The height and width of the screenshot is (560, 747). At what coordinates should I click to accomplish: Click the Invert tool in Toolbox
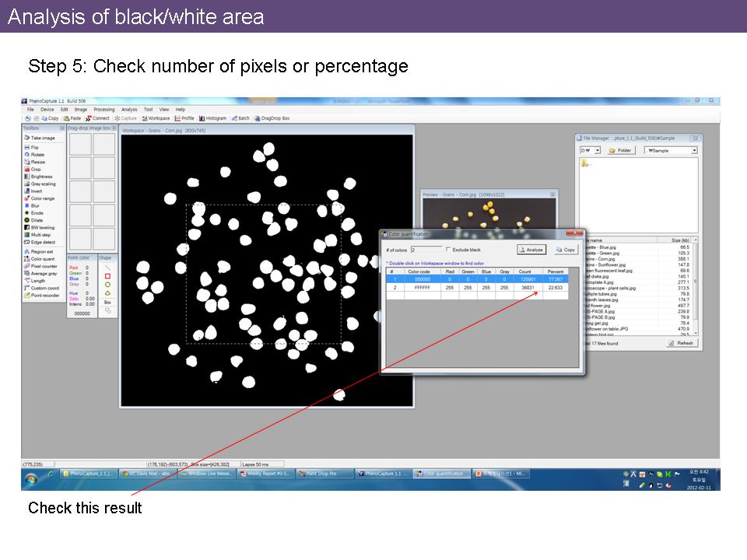coord(36,191)
